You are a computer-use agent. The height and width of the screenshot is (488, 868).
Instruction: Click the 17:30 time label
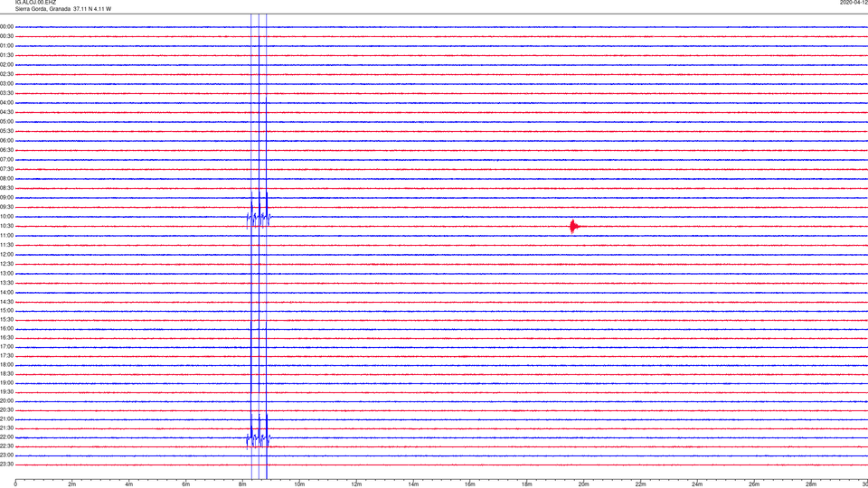tap(6, 356)
